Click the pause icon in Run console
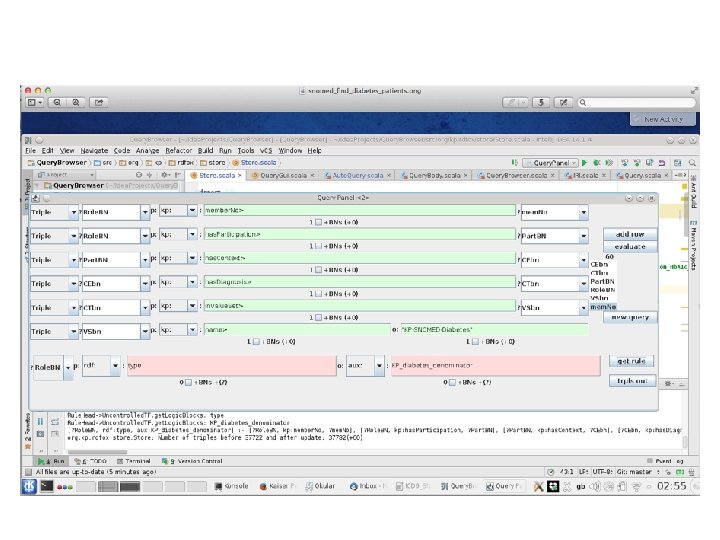 coord(40,421)
